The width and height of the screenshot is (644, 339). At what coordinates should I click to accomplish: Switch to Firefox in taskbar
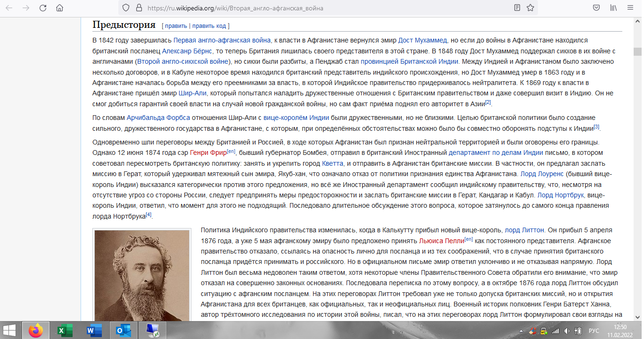pyautogui.click(x=35, y=331)
